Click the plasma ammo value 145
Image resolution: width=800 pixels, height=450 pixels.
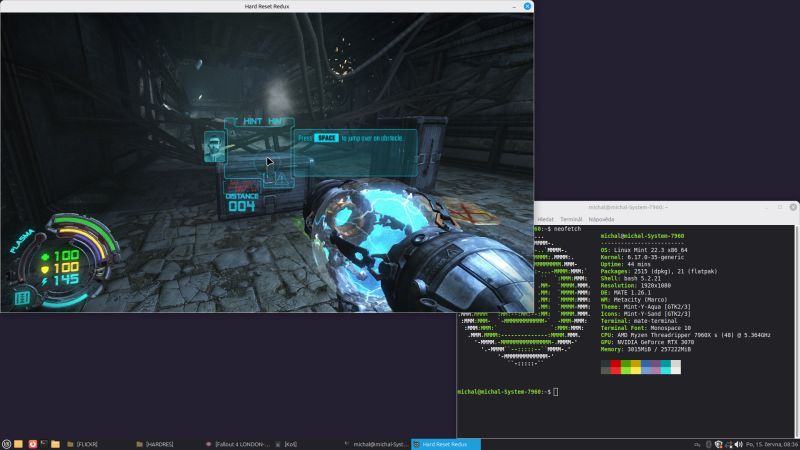tap(66, 280)
